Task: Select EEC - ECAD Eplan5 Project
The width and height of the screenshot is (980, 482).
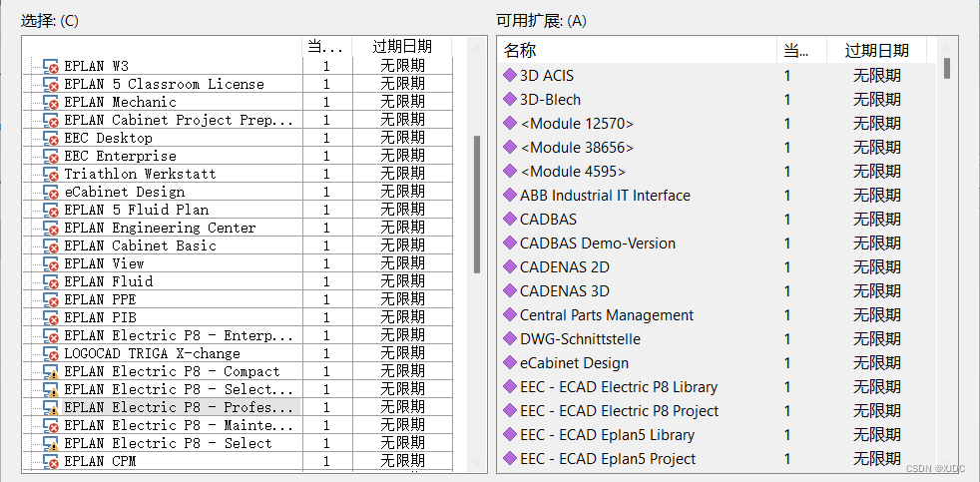Action: point(608,459)
